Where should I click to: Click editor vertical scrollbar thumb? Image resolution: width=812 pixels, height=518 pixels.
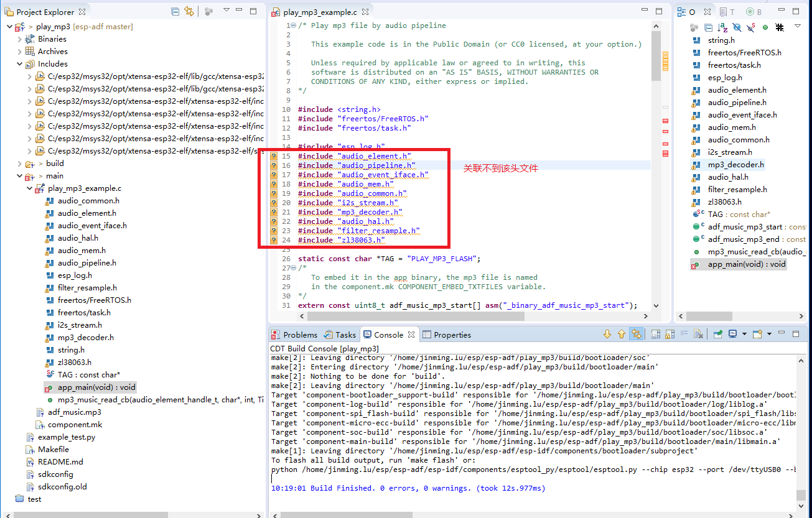pos(656,55)
